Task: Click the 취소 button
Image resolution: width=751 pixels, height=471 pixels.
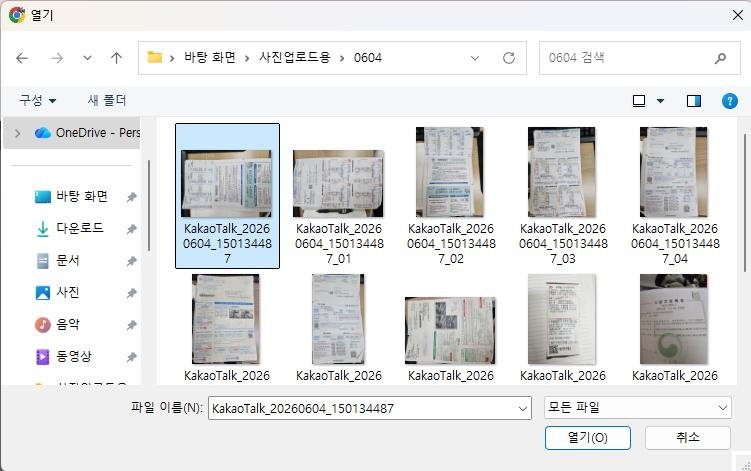Action: pyautogui.click(x=688, y=437)
